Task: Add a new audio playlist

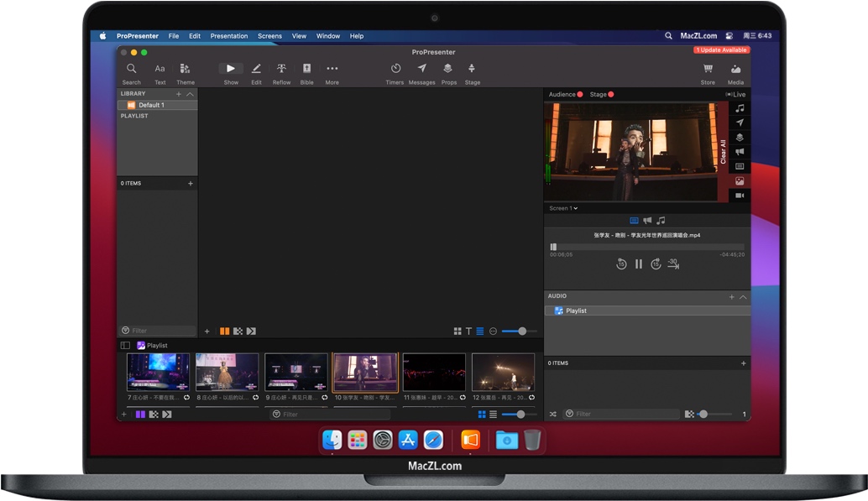Action: (x=732, y=297)
